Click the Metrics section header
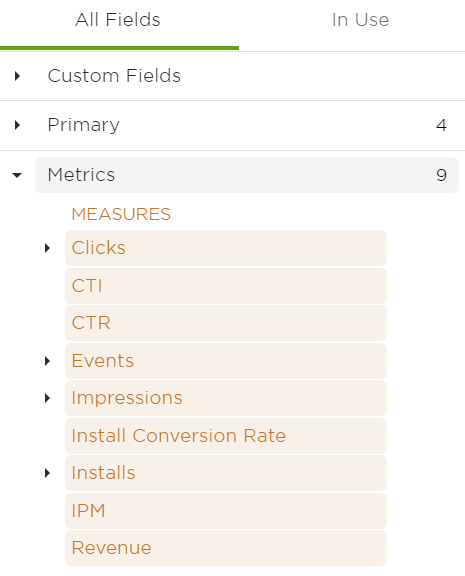465x576 pixels. coord(247,175)
